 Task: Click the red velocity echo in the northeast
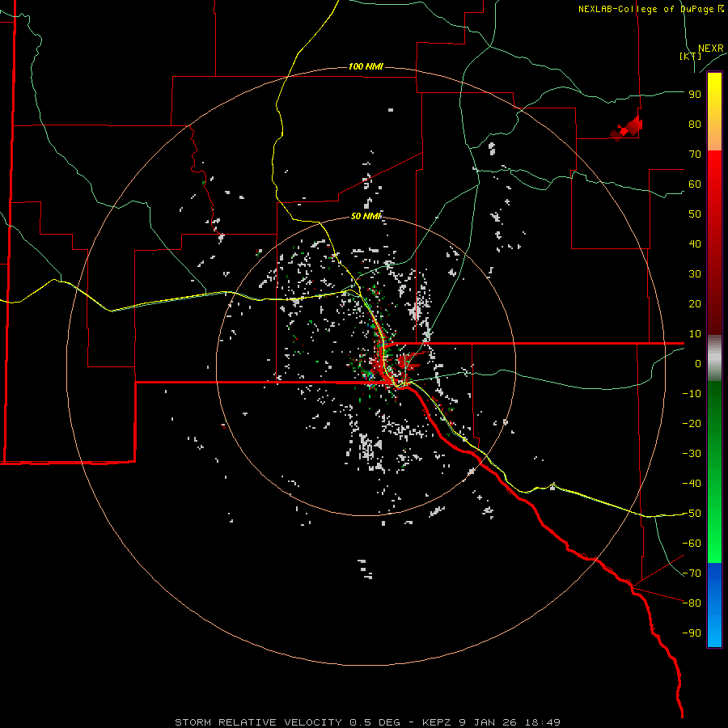point(627,129)
